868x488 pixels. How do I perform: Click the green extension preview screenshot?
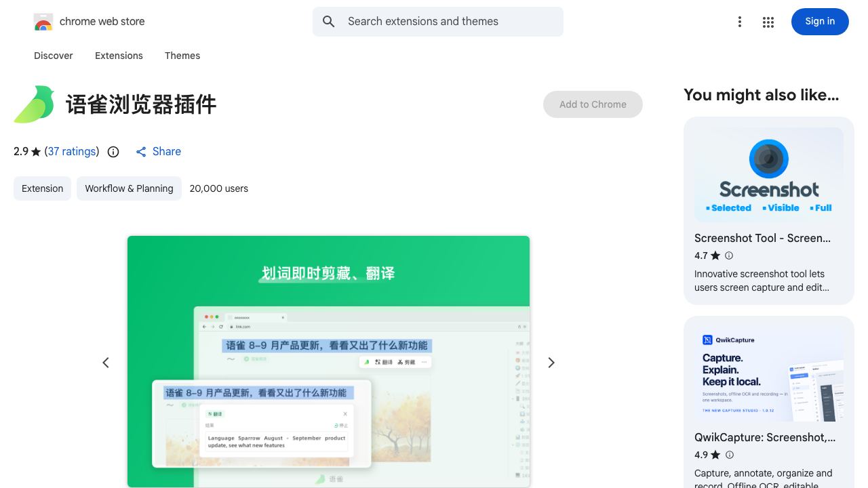click(328, 361)
